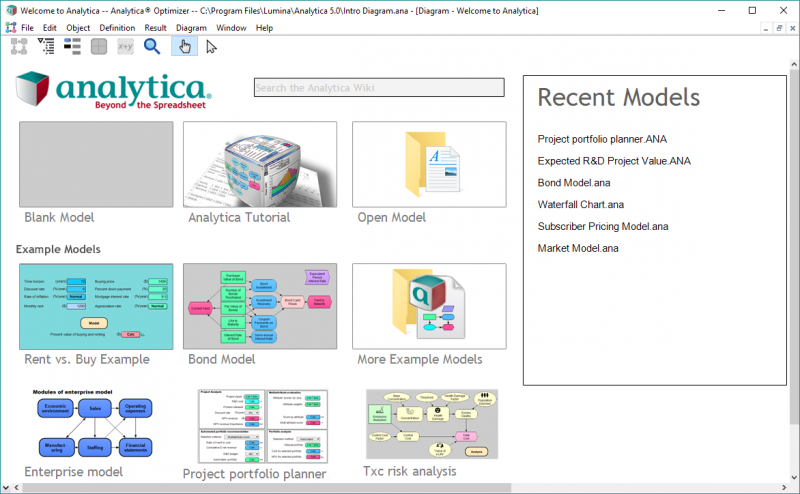
Task: Open recent Bond Model.ana
Action: [573, 183]
